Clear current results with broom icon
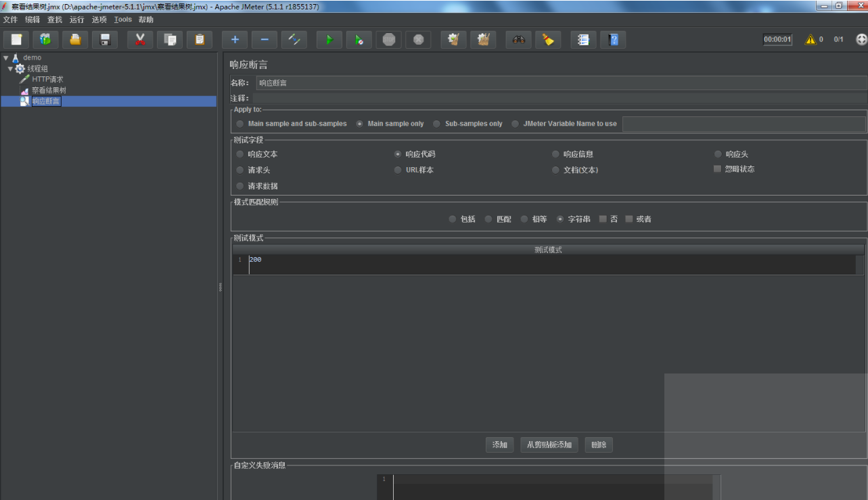Screen dimensions: 868x500 [x=454, y=39]
